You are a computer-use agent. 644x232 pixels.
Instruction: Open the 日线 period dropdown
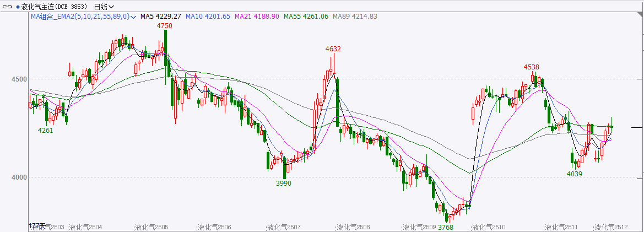[x=104, y=7]
